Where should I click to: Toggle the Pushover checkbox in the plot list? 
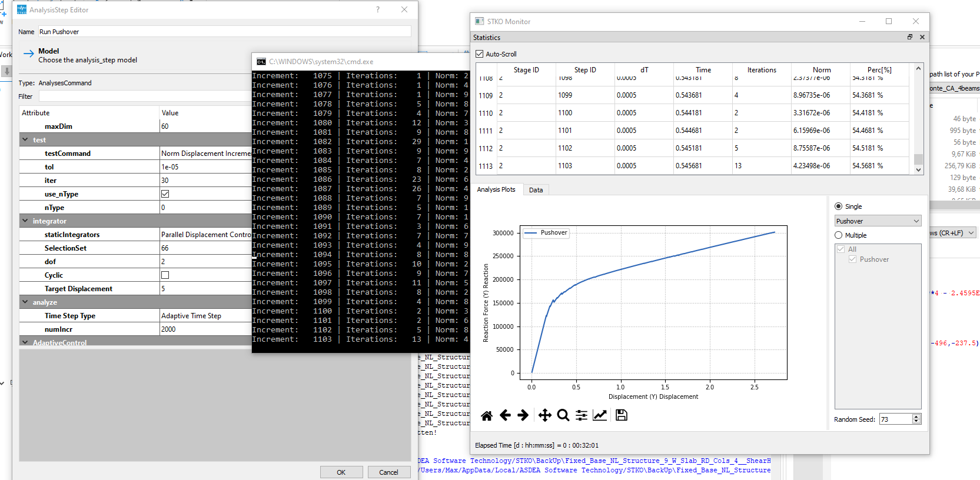pyautogui.click(x=852, y=259)
